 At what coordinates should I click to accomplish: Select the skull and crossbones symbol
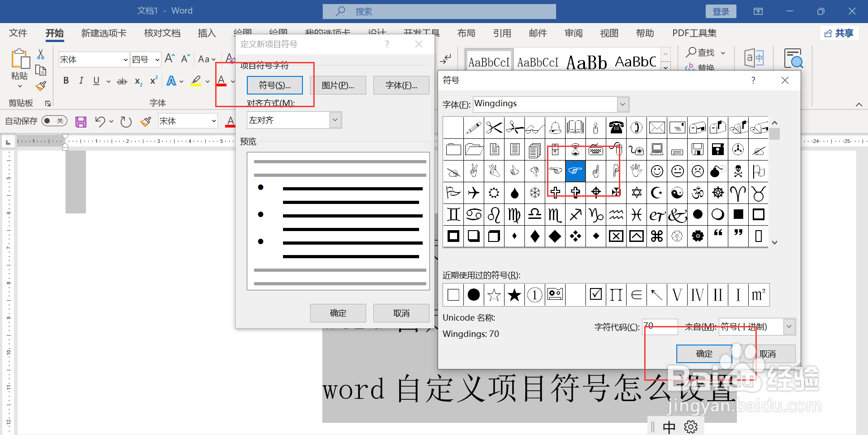pos(738,171)
